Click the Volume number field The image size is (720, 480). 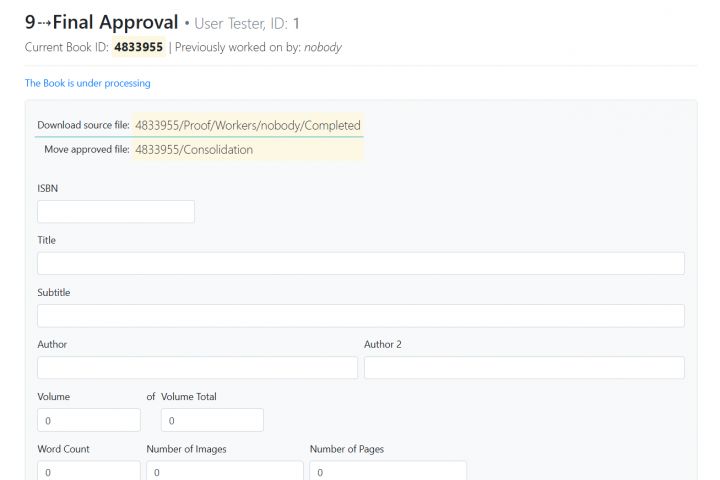89,420
